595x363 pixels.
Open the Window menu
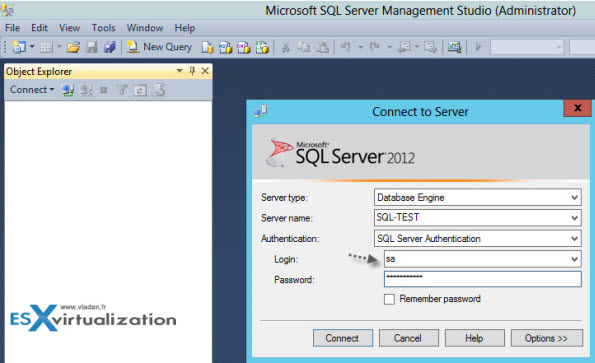click(x=145, y=28)
